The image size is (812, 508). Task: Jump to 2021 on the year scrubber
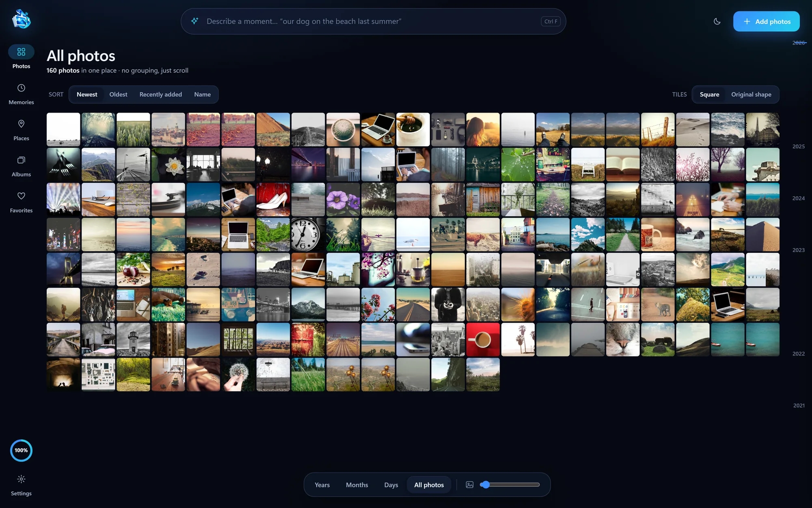click(x=799, y=406)
